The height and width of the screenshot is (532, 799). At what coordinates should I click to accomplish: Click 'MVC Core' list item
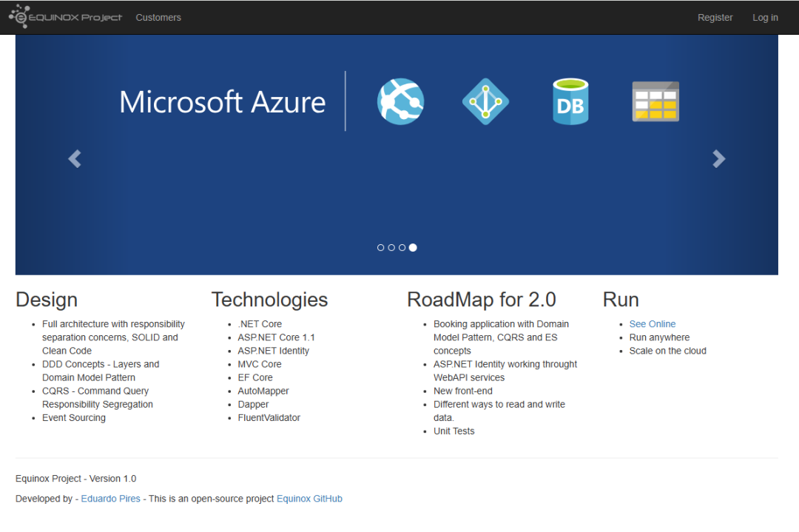click(x=260, y=364)
